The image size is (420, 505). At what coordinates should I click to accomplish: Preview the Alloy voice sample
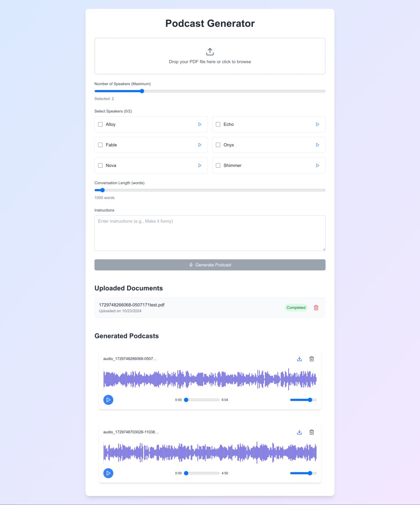click(x=200, y=124)
